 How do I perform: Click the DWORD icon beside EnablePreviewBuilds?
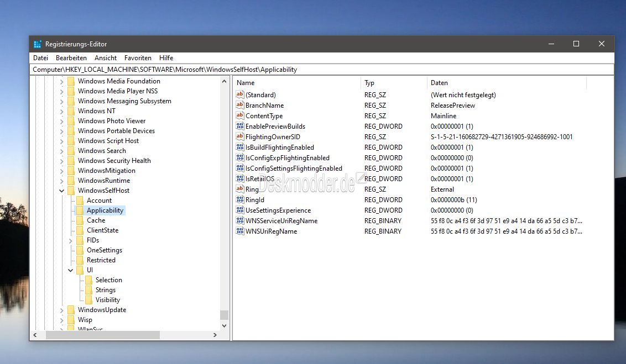239,126
